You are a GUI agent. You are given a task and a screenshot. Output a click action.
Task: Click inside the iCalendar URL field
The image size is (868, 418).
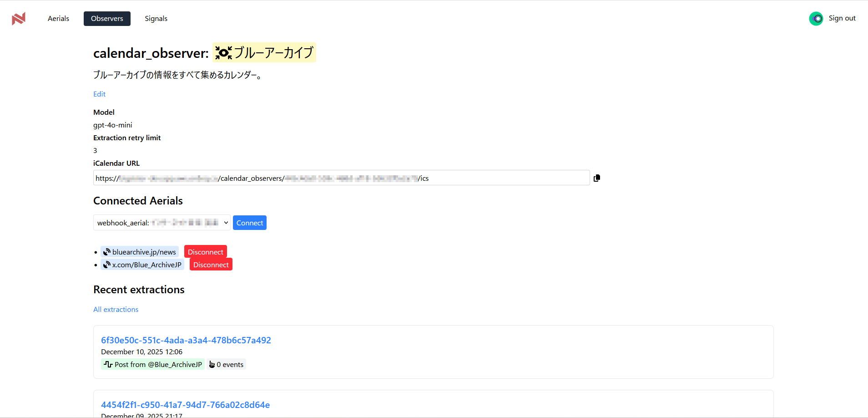coord(341,178)
